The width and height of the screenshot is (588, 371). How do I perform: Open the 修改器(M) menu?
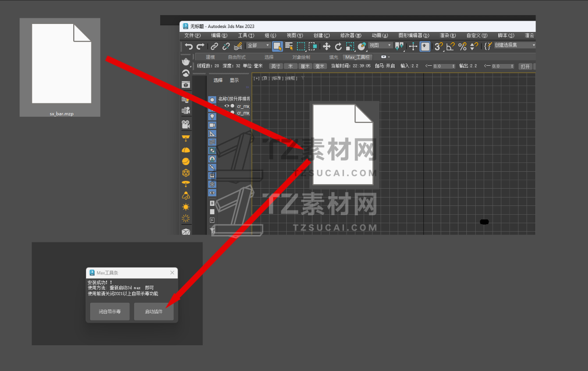(351, 36)
